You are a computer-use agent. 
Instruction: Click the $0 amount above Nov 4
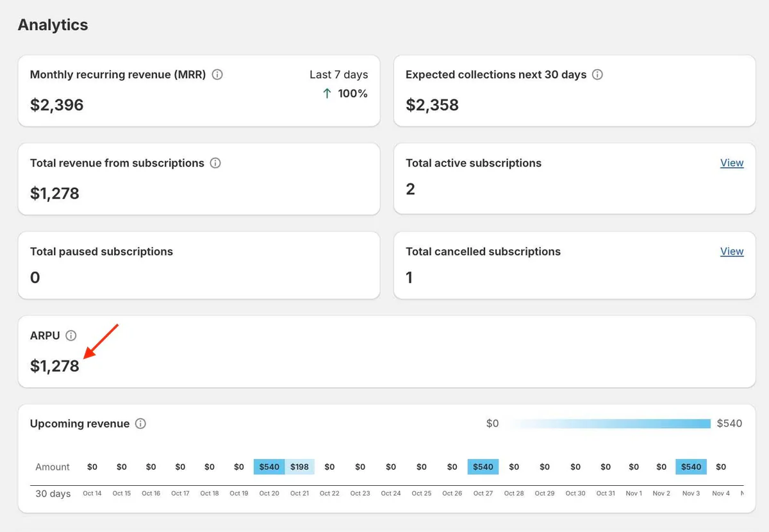[x=721, y=467]
